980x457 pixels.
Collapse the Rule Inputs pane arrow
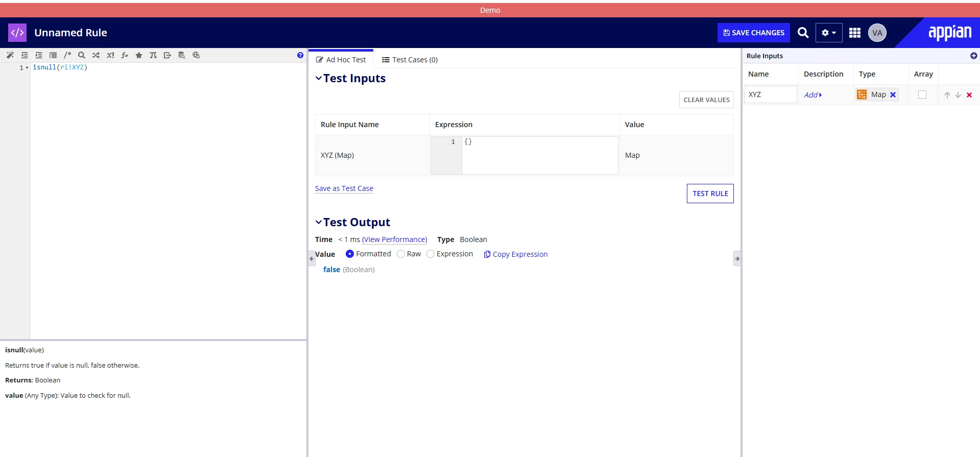pos(737,259)
